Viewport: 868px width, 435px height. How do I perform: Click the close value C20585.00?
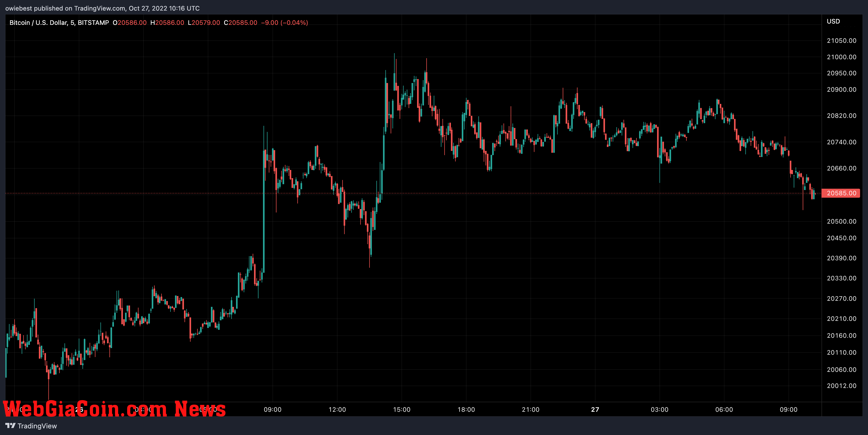click(241, 22)
